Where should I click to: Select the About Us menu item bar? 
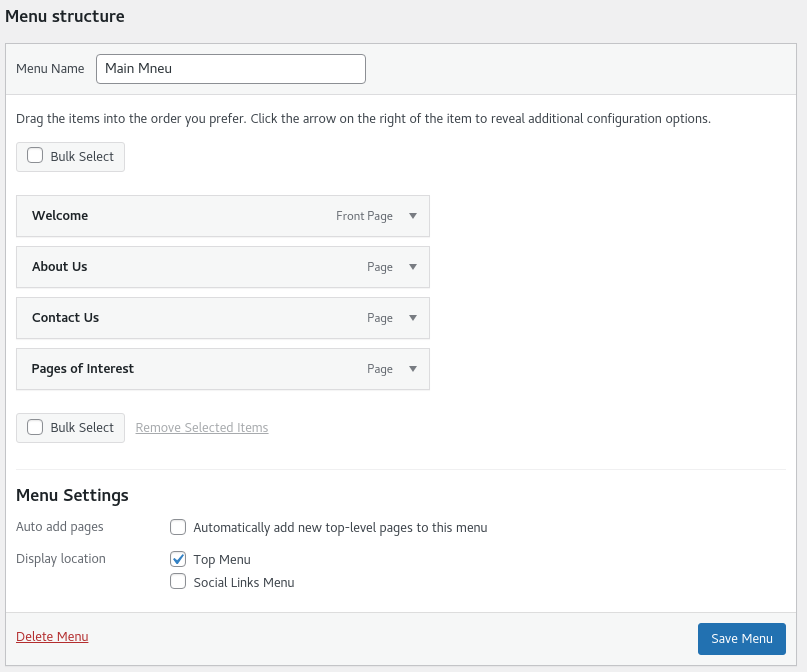[223, 267]
